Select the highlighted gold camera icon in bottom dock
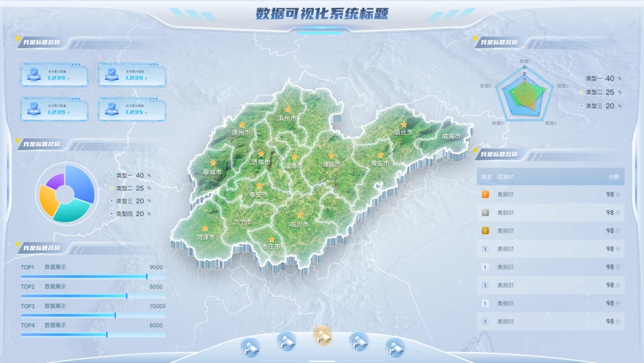This screenshot has width=644, height=363. tap(322, 335)
